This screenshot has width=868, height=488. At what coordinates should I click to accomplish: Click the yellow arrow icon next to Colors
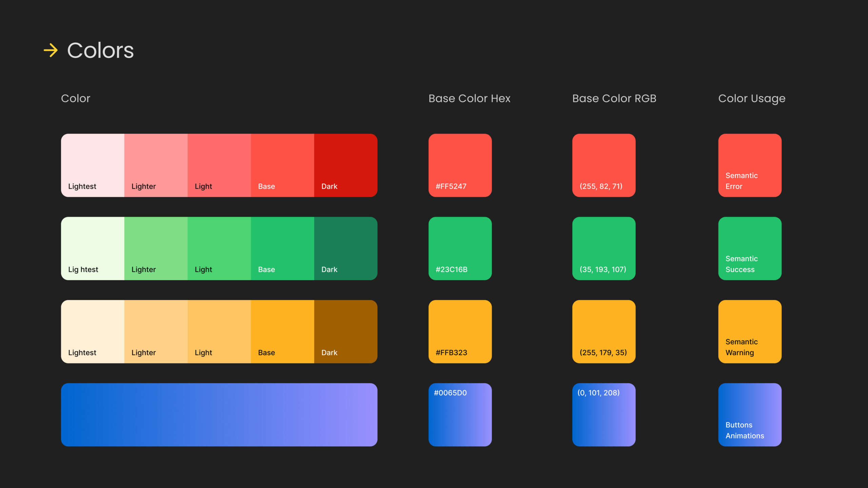click(x=50, y=50)
